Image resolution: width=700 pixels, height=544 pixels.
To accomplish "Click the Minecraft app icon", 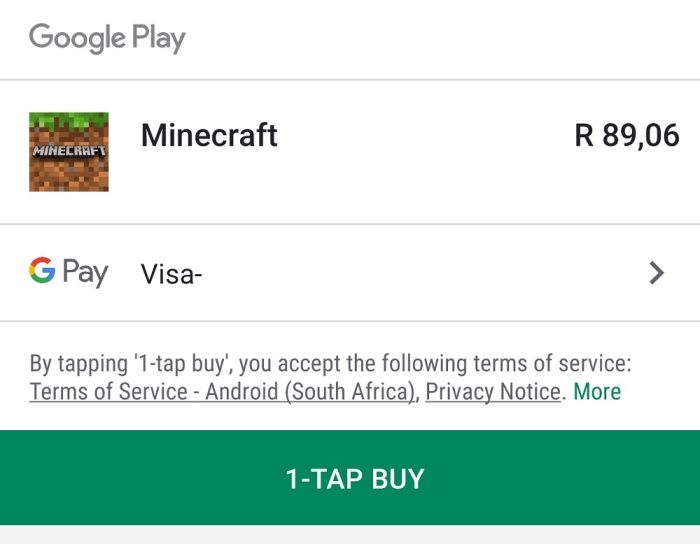I will coord(69,152).
